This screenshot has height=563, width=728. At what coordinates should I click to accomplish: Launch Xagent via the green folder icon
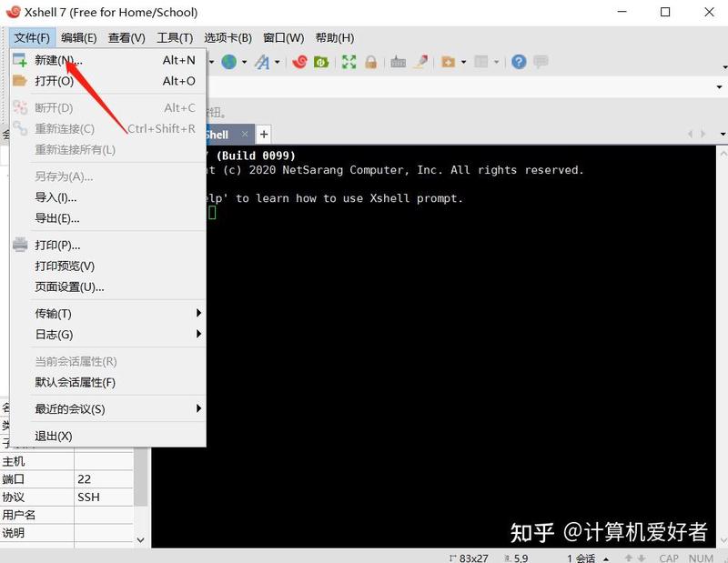tap(321, 62)
